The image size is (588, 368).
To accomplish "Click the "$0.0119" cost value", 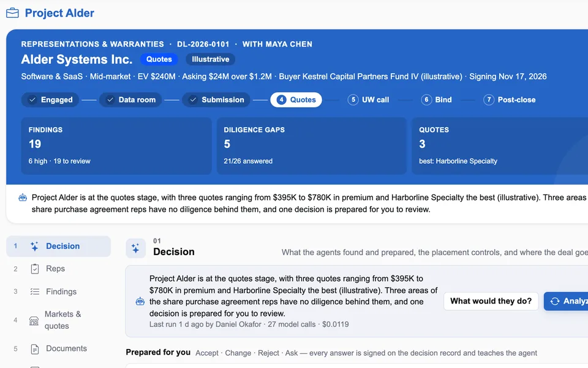I will [335, 324].
